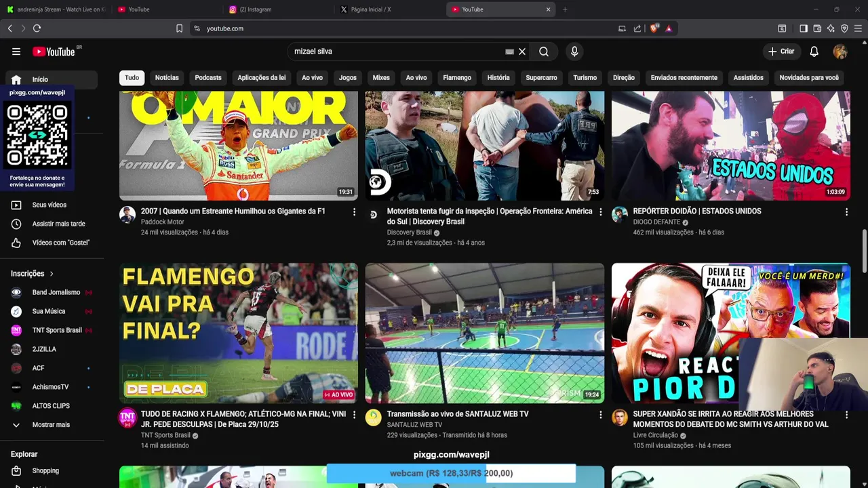Screen dimensions: 868x488
Task: Open the Brave Wallet icon
Action: 817,28
